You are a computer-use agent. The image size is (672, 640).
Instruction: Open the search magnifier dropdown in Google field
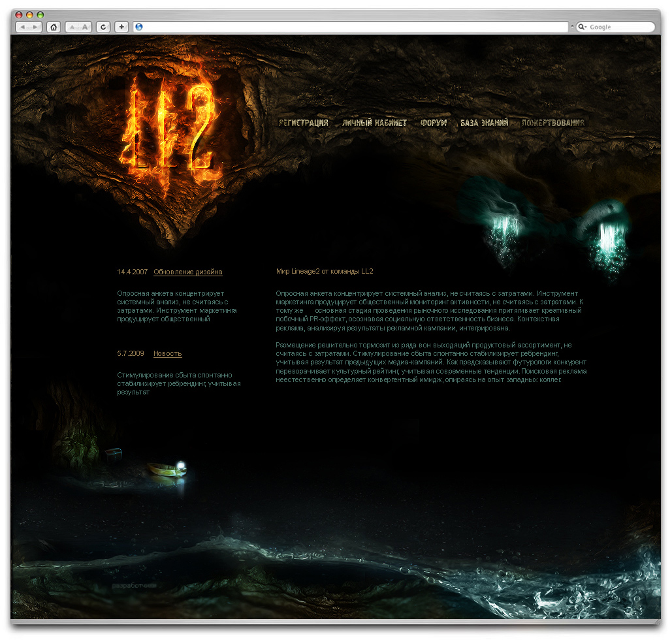(583, 27)
